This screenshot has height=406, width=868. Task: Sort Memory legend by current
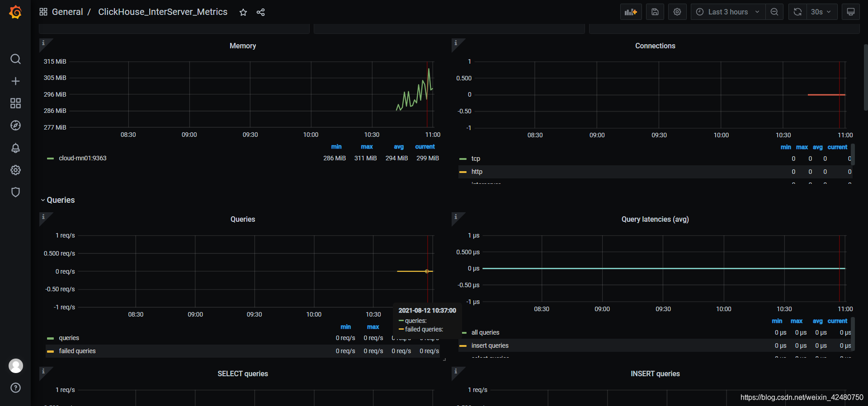click(425, 147)
